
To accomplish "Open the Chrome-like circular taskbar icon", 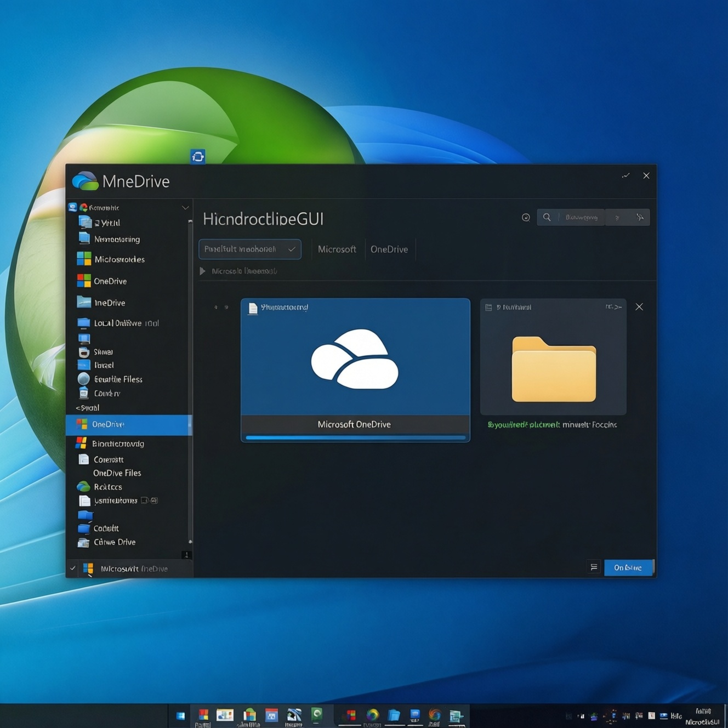I will pos(373,714).
